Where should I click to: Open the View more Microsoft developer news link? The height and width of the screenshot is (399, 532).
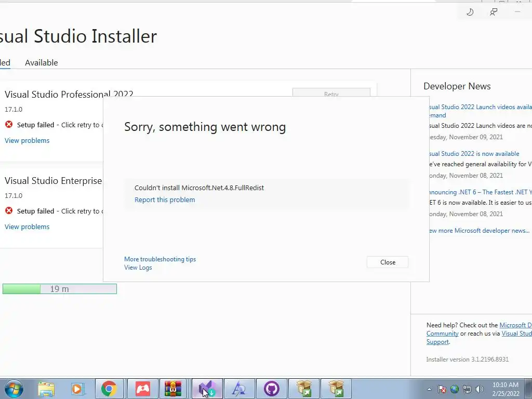[478, 231]
